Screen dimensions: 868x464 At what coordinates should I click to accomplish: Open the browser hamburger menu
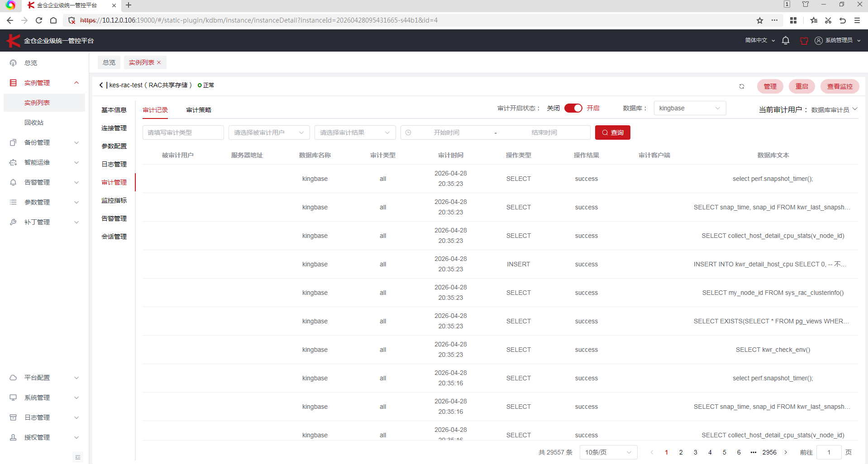coord(857,20)
